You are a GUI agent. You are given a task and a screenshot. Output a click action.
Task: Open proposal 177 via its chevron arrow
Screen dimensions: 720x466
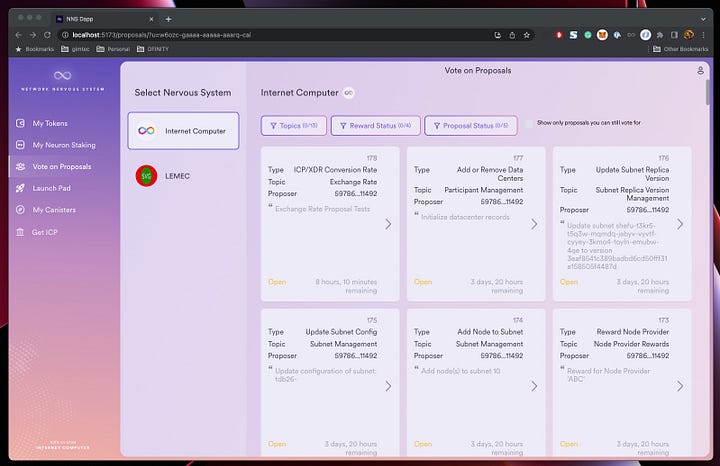click(534, 224)
